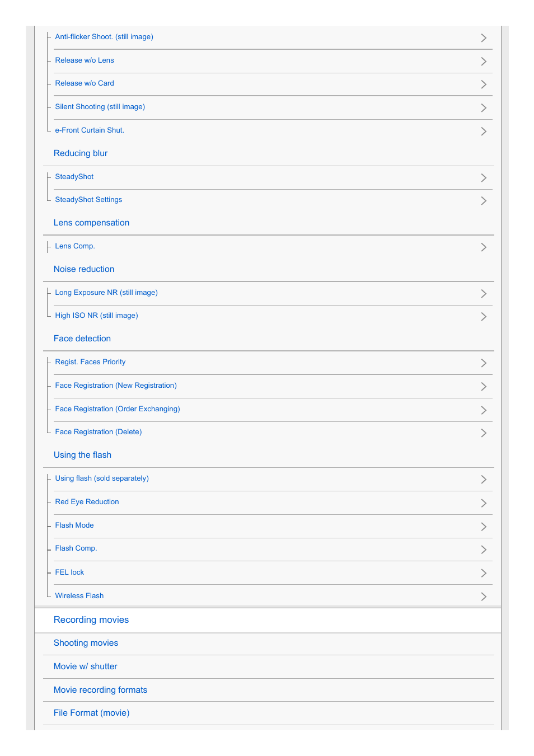Image resolution: width=534 pixels, height=756 pixels.
Task: Click the chevron for Face Registration (Delete)
Action: tap(484, 433)
